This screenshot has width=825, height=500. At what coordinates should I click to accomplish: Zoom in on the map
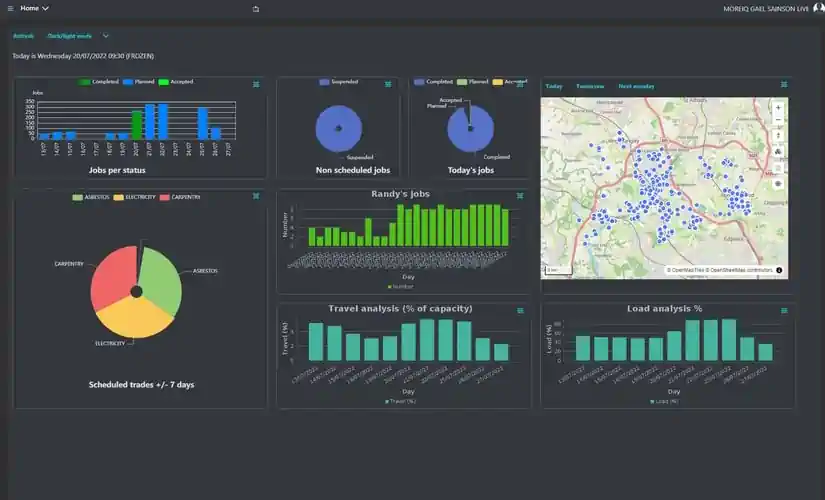(778, 108)
